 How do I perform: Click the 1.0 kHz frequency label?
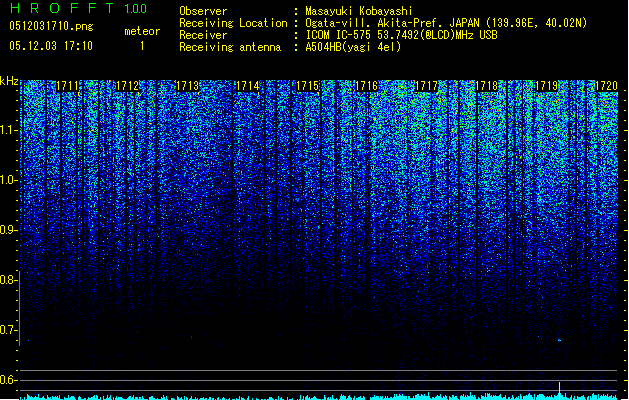pos(9,180)
